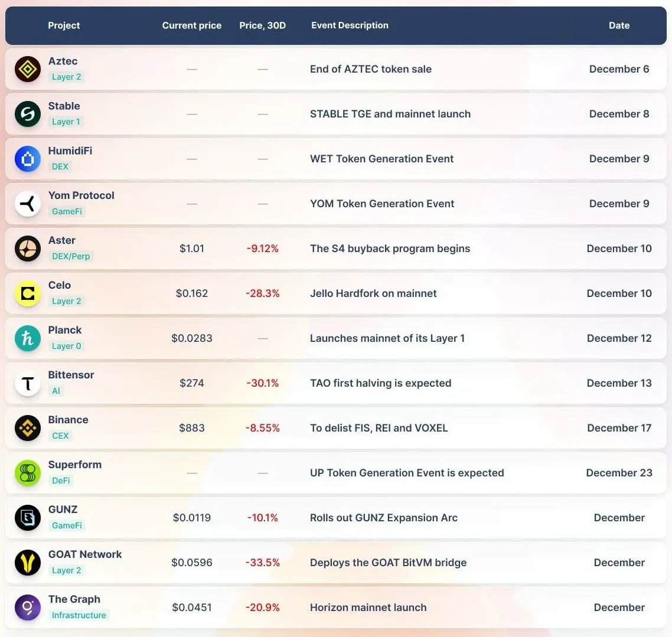The width and height of the screenshot is (672, 637).
Task: Open the HumidiFi project name
Action: click(70, 151)
